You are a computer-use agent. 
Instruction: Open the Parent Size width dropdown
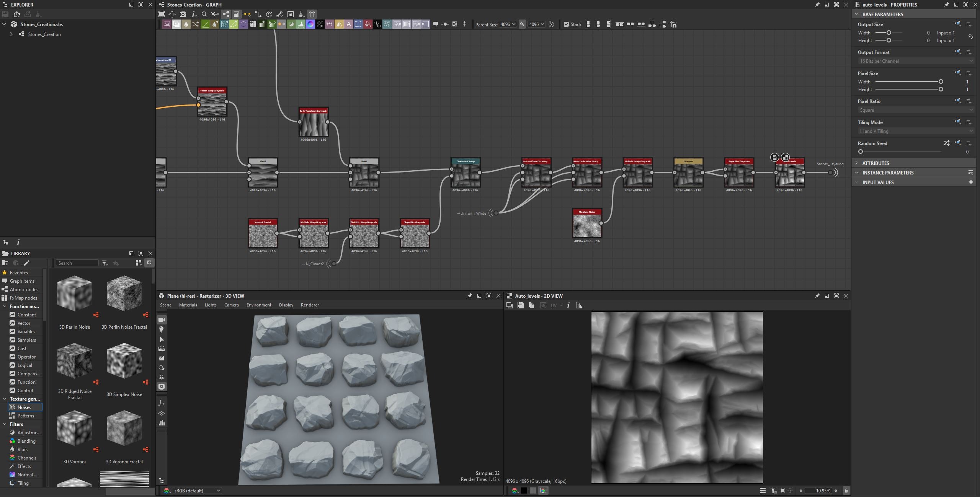tap(508, 24)
